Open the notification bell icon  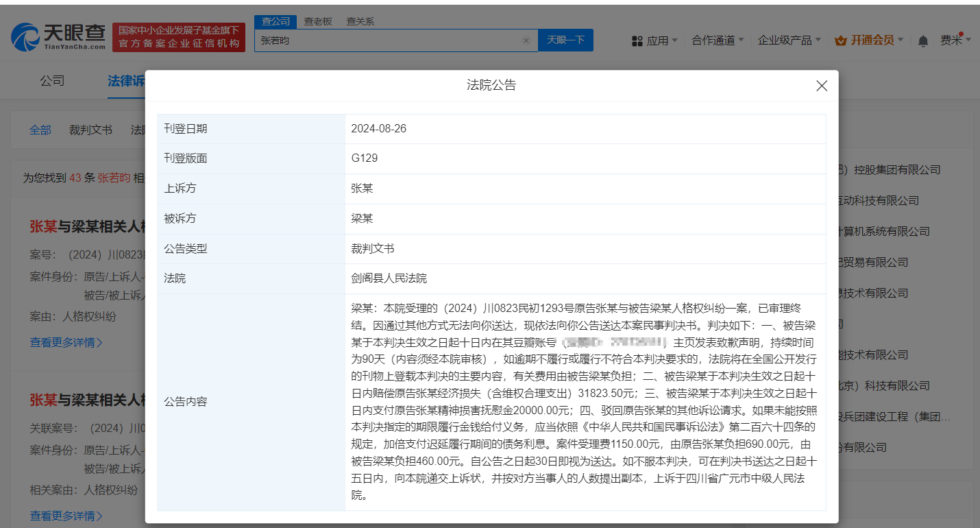[923, 40]
